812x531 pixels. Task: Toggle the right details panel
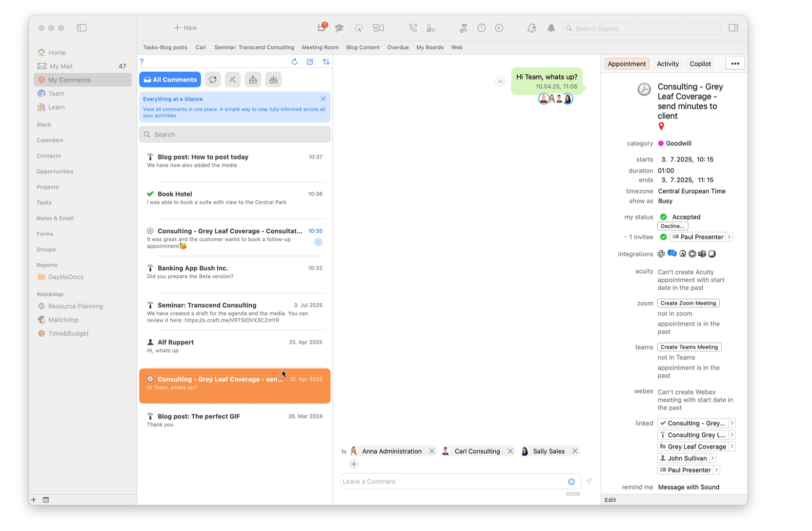(733, 28)
